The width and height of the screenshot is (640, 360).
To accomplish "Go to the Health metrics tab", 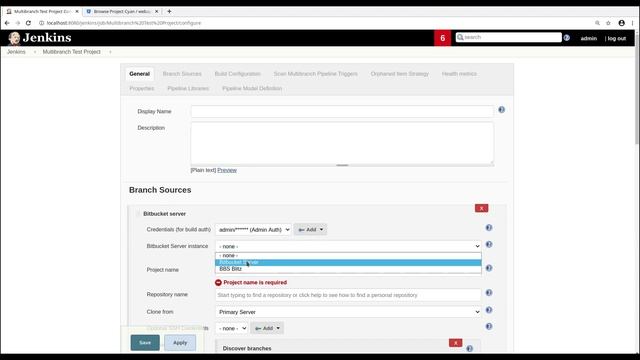I will (459, 74).
